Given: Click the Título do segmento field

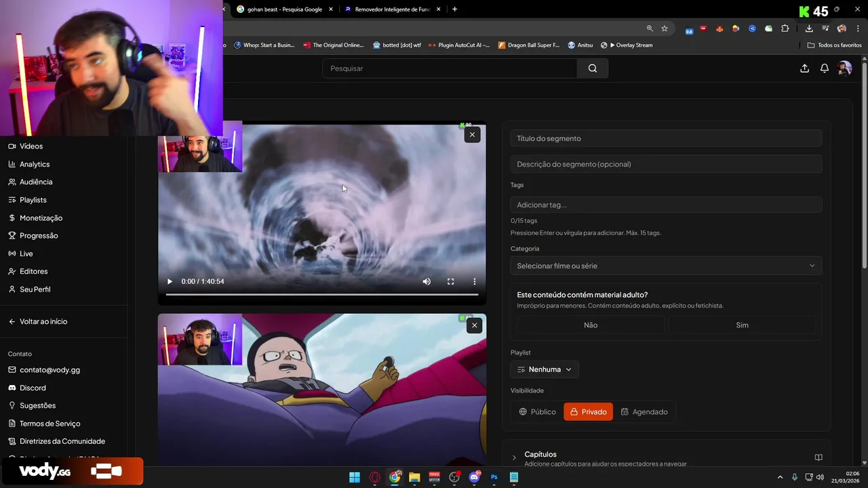Looking at the screenshot, I should 666,138.
